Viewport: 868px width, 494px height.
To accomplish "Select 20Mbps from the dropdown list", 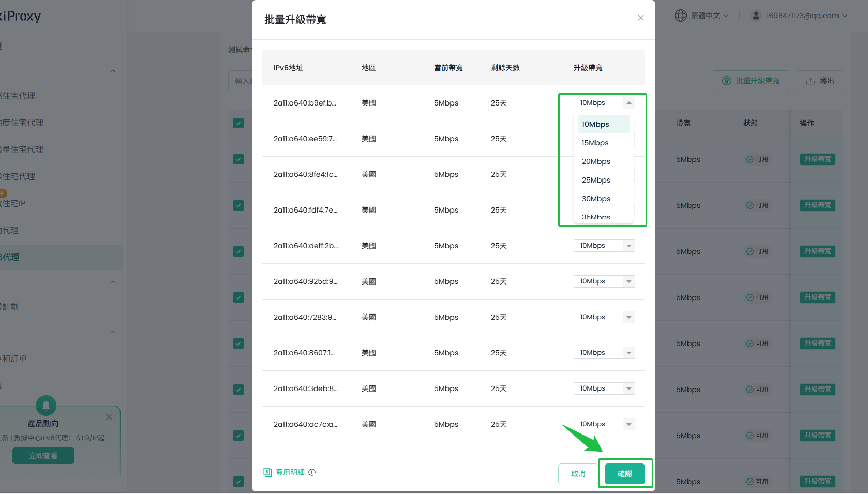I will tap(603, 161).
